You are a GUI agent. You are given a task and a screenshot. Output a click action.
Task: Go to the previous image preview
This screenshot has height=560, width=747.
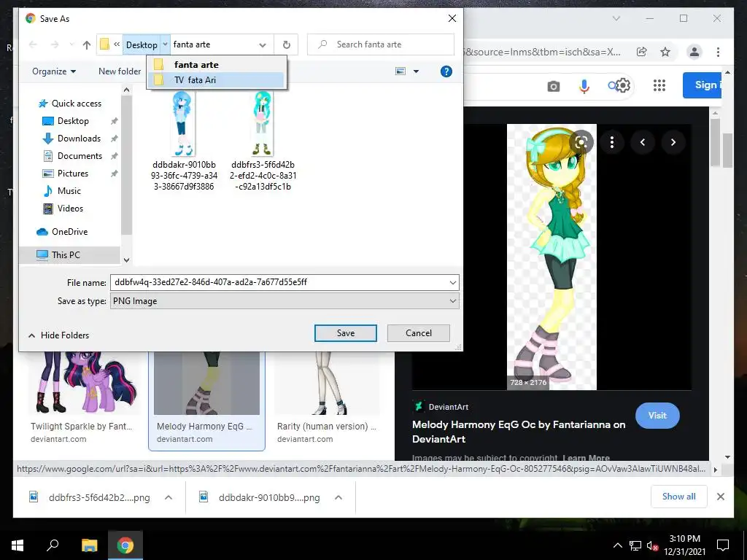point(643,142)
